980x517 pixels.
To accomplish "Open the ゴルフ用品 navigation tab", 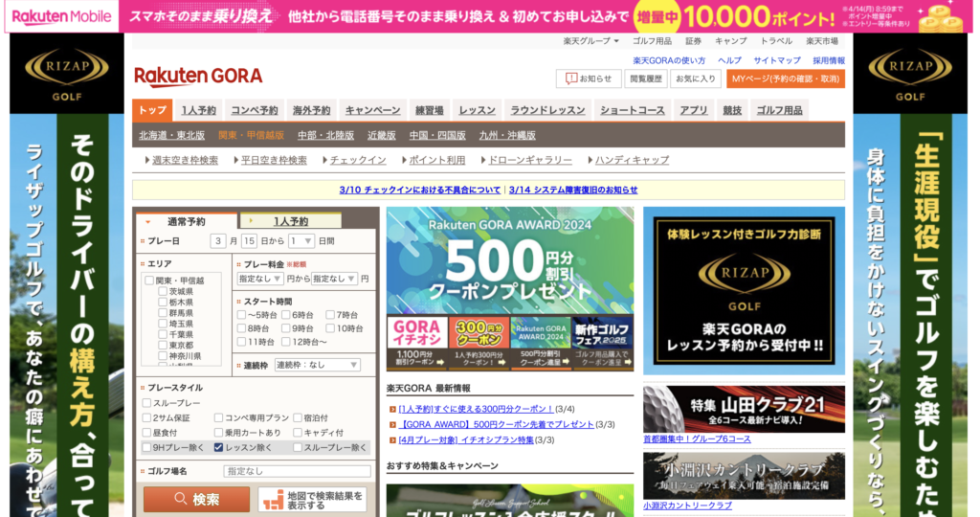I will click(x=779, y=110).
